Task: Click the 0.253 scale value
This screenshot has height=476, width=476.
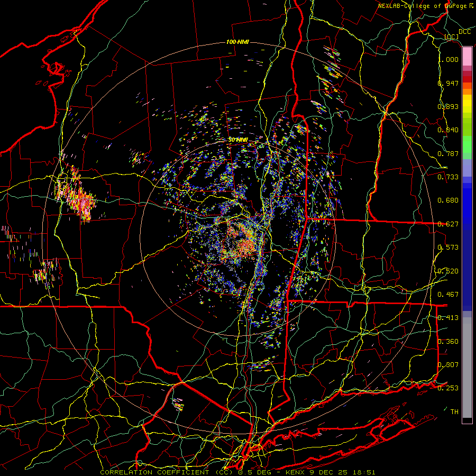Action: pyautogui.click(x=448, y=388)
